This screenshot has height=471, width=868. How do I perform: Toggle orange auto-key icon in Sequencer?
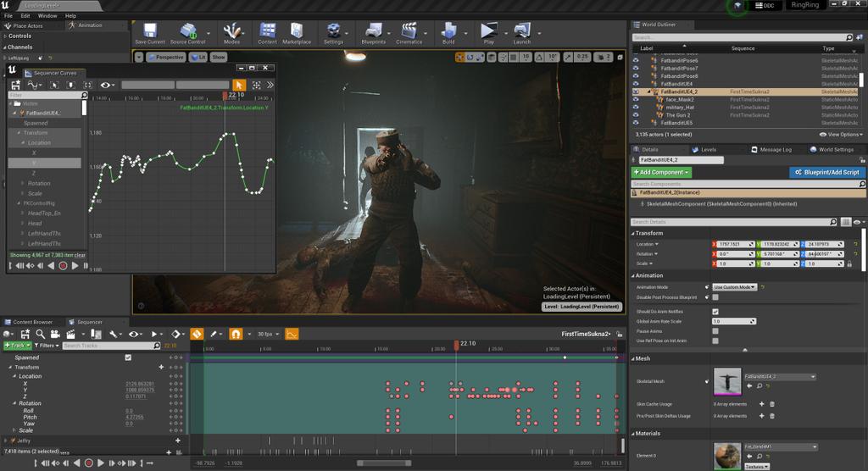click(x=197, y=334)
